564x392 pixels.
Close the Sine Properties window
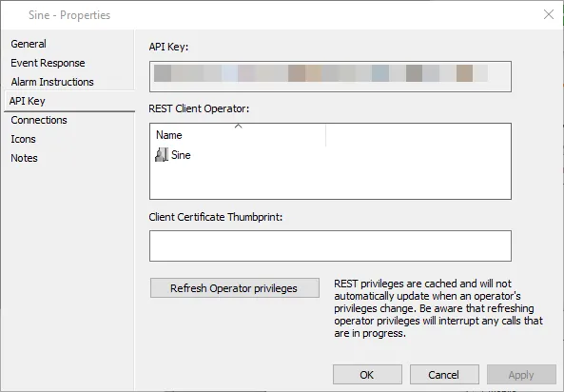click(549, 15)
